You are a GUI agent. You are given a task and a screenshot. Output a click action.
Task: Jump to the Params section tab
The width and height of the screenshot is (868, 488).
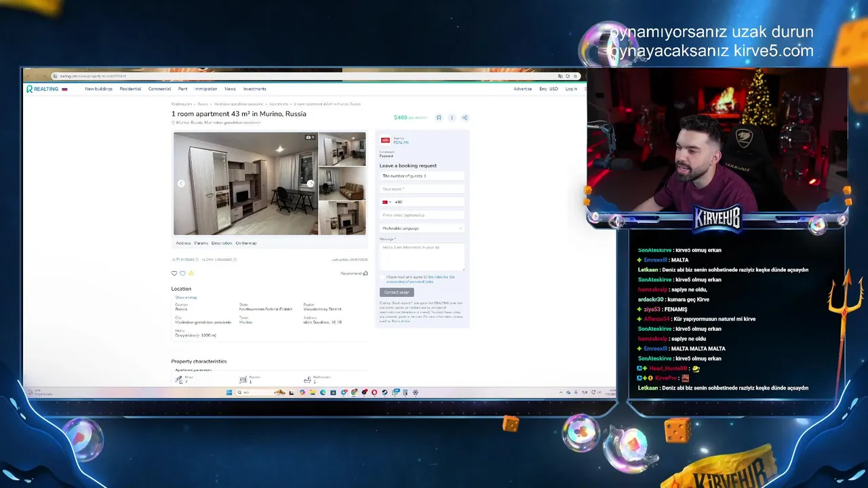coord(201,243)
